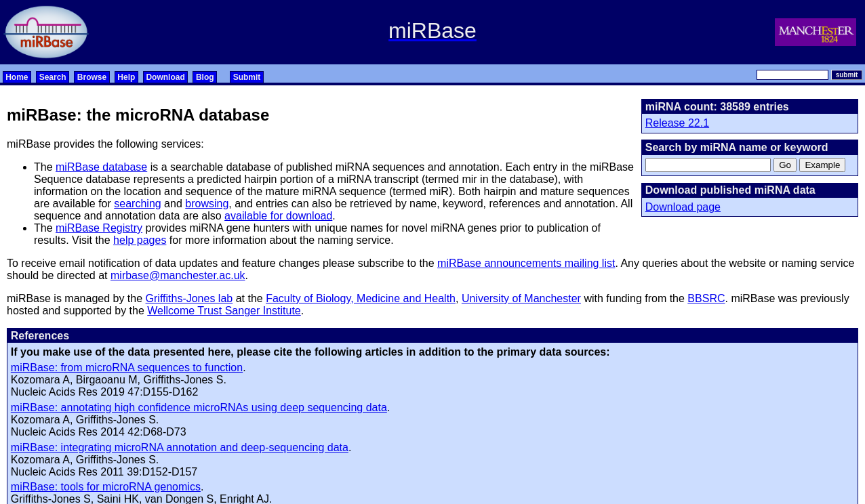Click 'Search by miRNA name or keyword' header
The height and width of the screenshot is (504, 865).
pos(750,148)
